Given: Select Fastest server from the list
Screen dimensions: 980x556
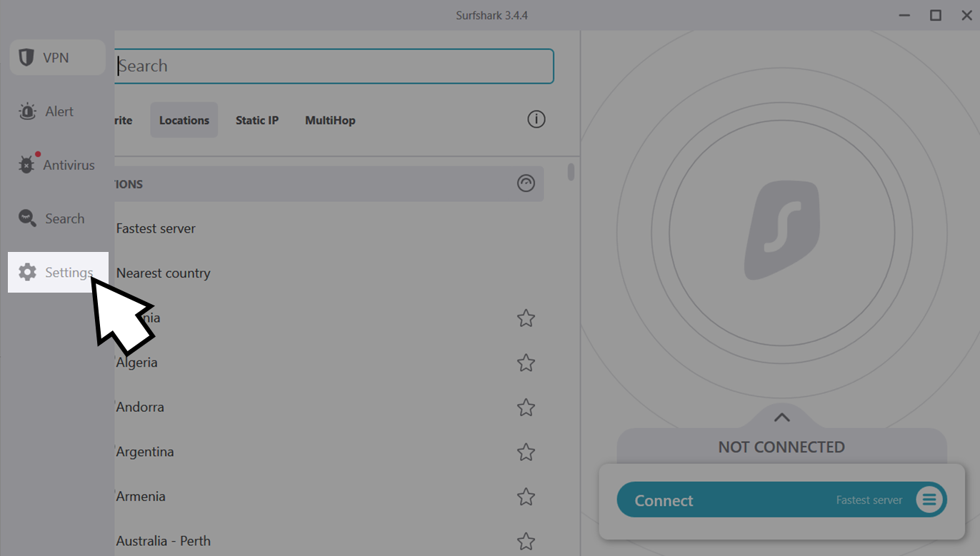Looking at the screenshot, I should [156, 228].
